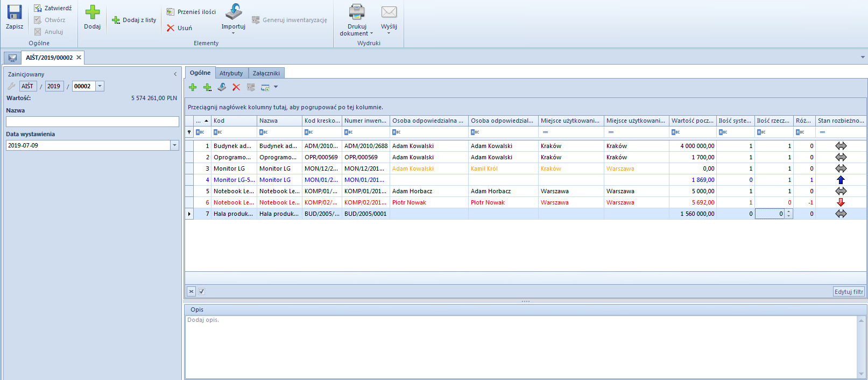Click the add from list plus icon in grid toolbar

coord(207,87)
